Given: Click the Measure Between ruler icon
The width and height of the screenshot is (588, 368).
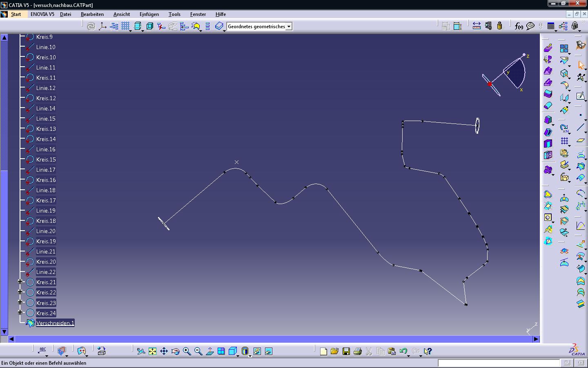Looking at the screenshot, I should (477, 26).
